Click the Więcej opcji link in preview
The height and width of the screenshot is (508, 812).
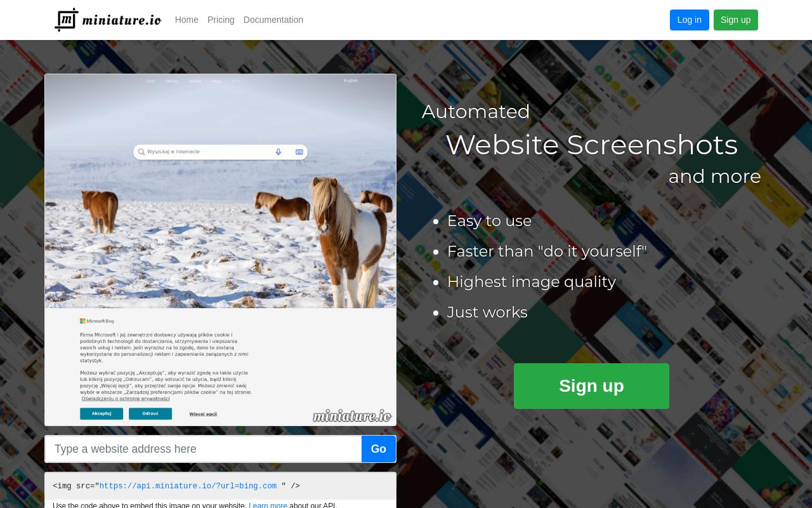[203, 414]
